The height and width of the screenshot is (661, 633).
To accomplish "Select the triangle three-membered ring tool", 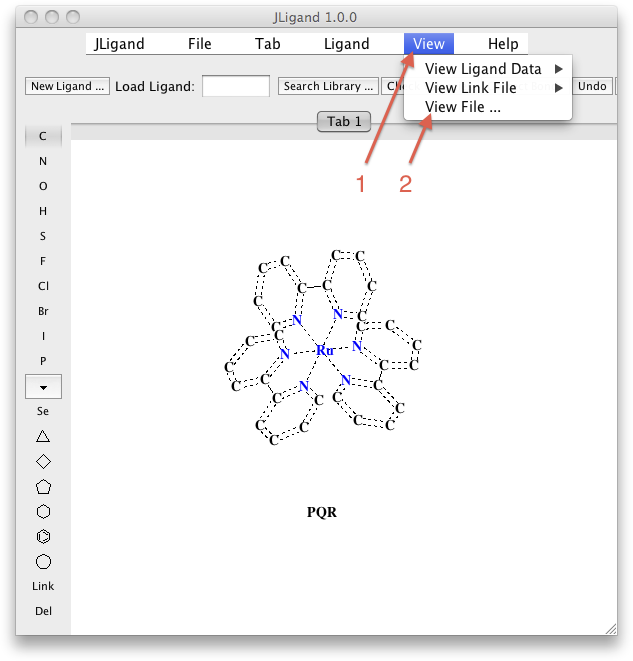I will coord(43,436).
